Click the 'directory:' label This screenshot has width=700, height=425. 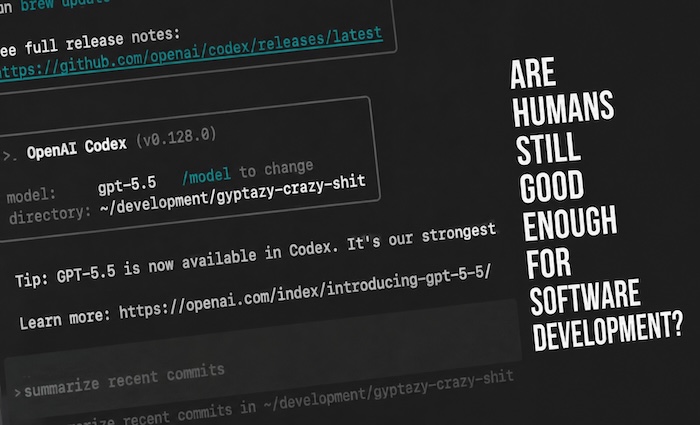coord(50,215)
